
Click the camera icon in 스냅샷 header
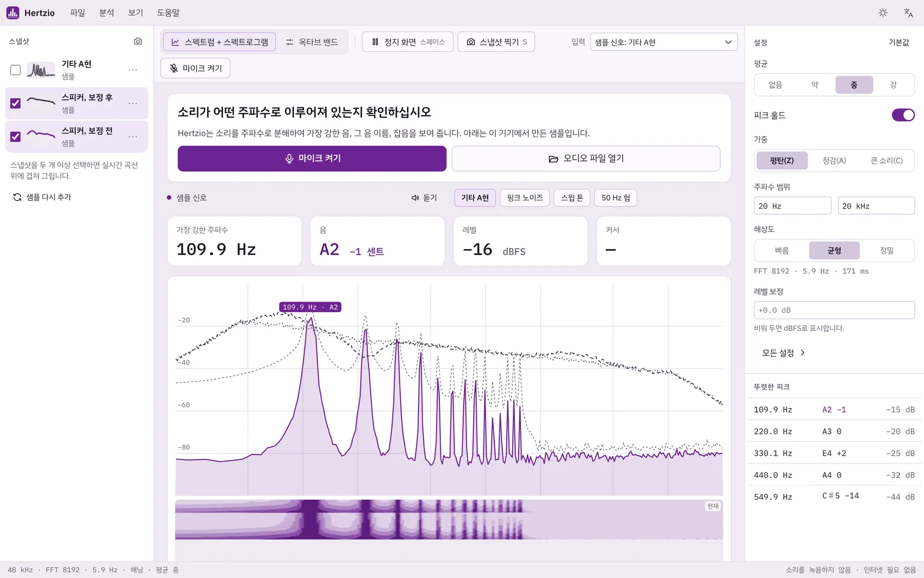click(138, 41)
